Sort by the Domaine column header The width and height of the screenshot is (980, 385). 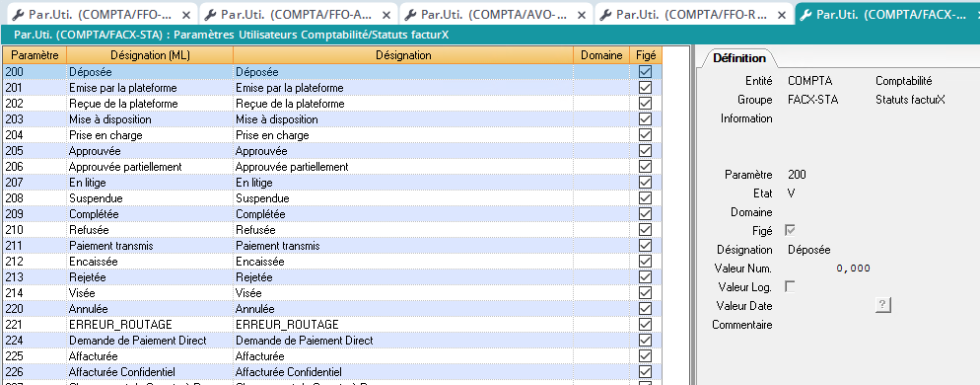pos(601,55)
